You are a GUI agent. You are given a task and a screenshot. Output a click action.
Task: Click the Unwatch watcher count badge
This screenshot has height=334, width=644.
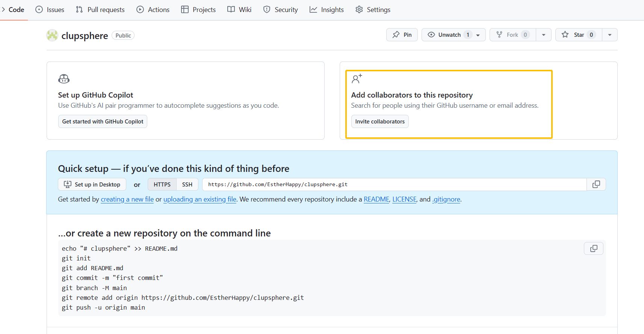coord(468,35)
